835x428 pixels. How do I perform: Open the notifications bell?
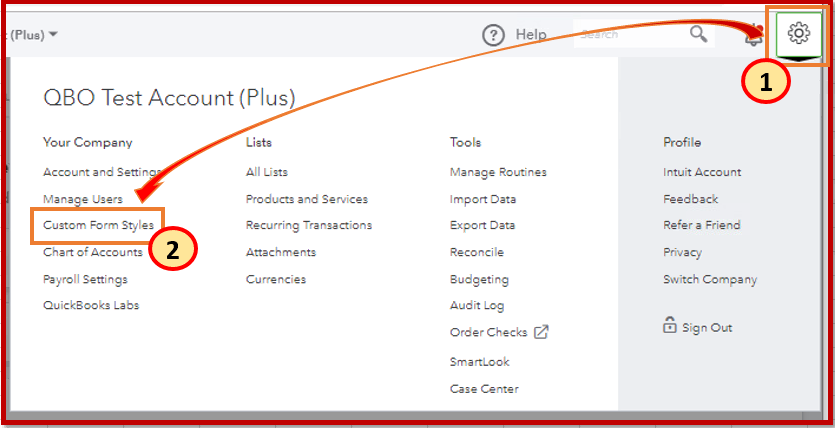(752, 36)
